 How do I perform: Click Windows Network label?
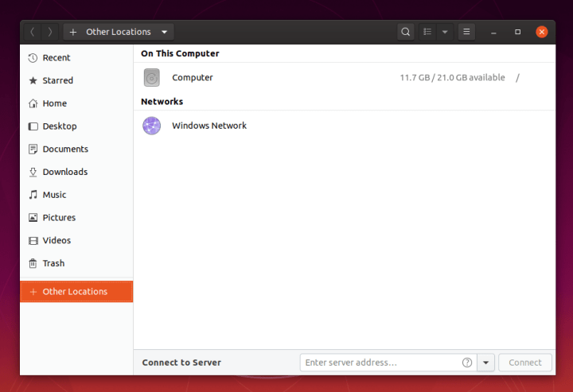coord(209,126)
